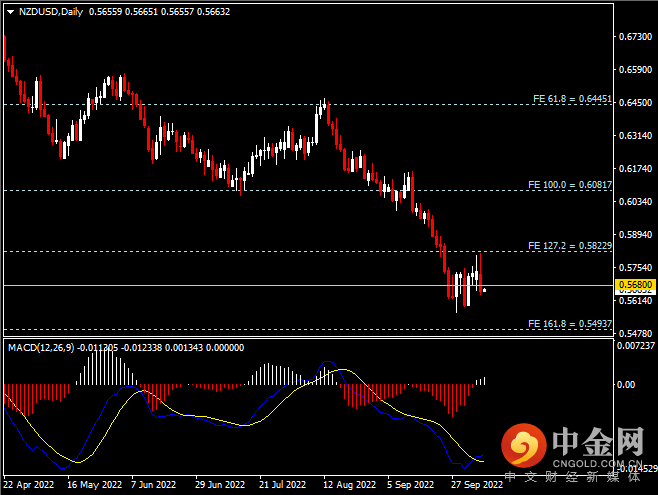This screenshot has height=495, width=658.
Task: Click the dropdown triangle beside NZDUSD,Daily
Action: tap(10, 12)
